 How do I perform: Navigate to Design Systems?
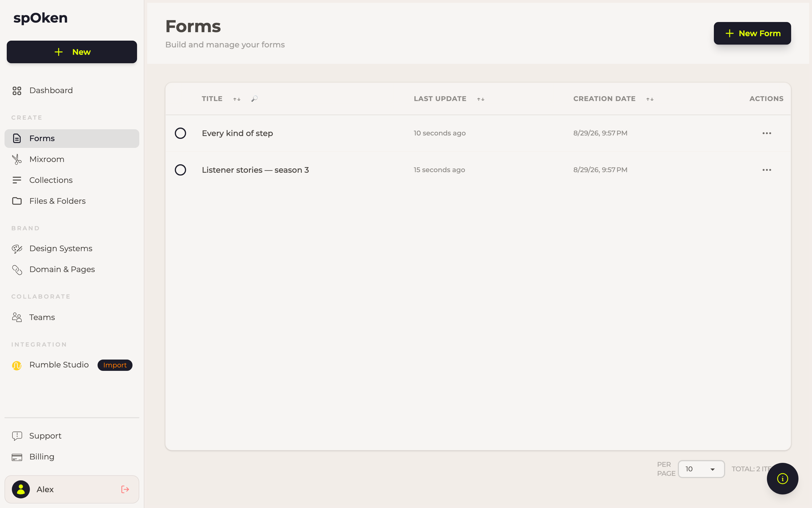72,249
